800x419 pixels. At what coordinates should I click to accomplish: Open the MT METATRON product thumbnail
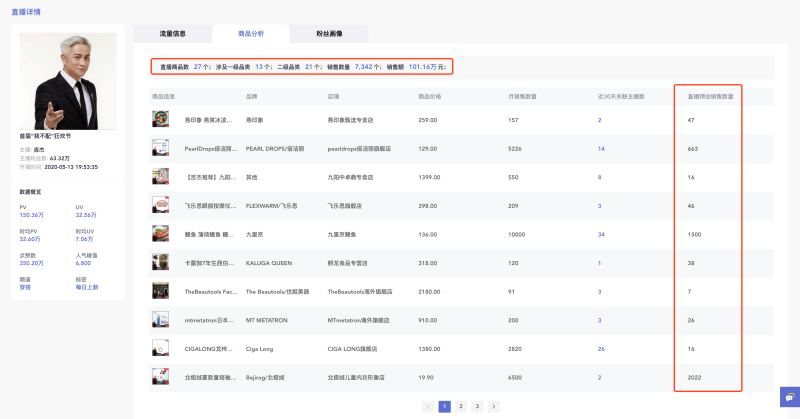(160, 320)
